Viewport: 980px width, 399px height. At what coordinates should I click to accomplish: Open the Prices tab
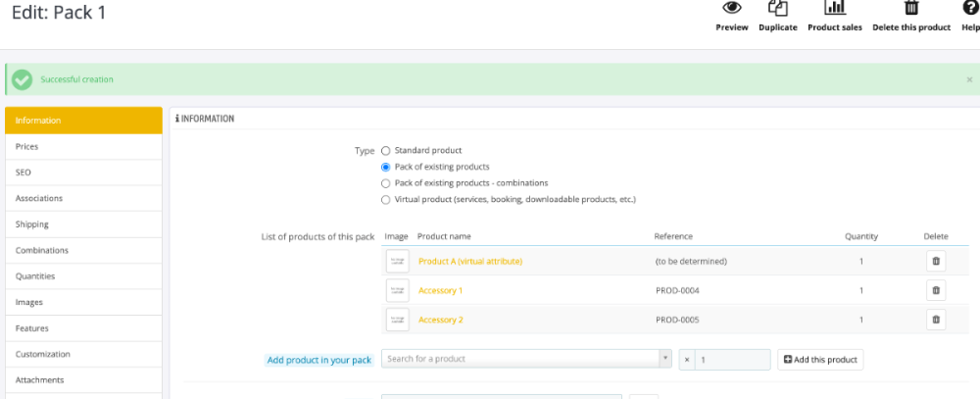[x=83, y=147]
